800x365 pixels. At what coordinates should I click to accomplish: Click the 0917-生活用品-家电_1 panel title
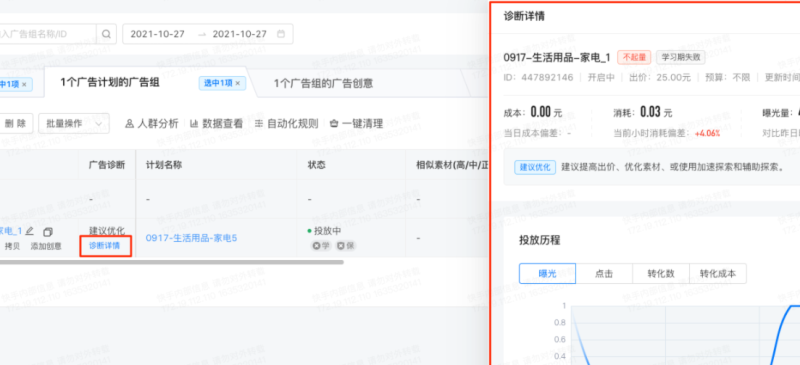pos(557,57)
